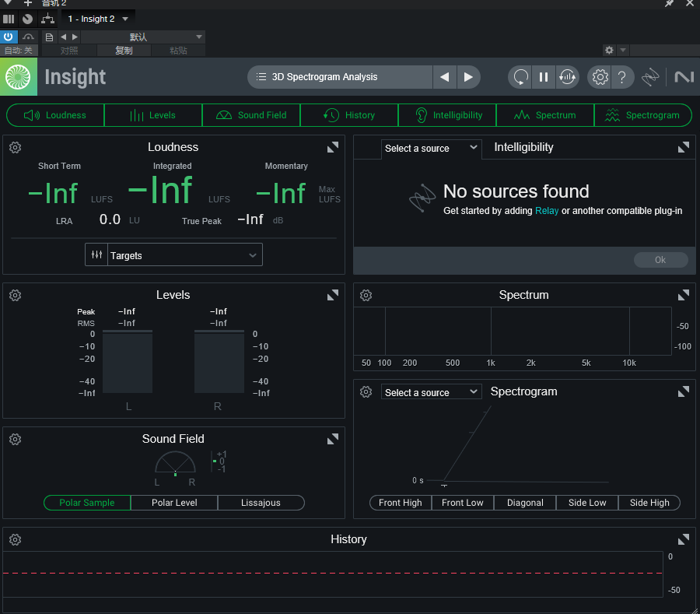Image resolution: width=700 pixels, height=614 pixels.
Task: Click host next preset arrow
Action: coord(75,37)
